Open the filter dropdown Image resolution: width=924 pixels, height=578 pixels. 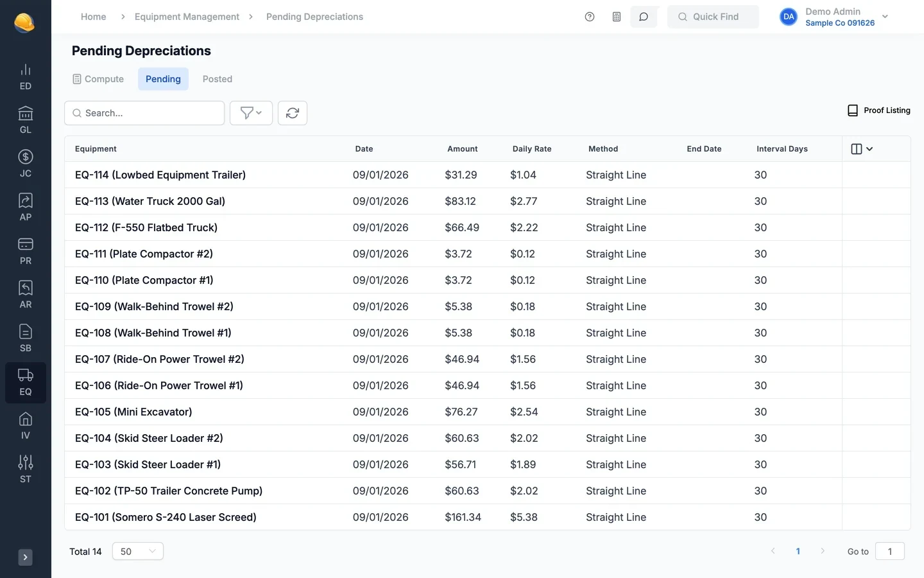(251, 113)
